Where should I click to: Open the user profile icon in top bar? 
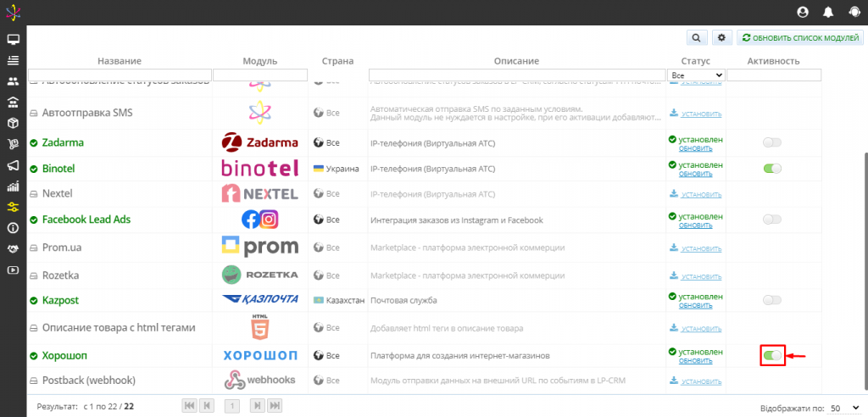pyautogui.click(x=803, y=12)
